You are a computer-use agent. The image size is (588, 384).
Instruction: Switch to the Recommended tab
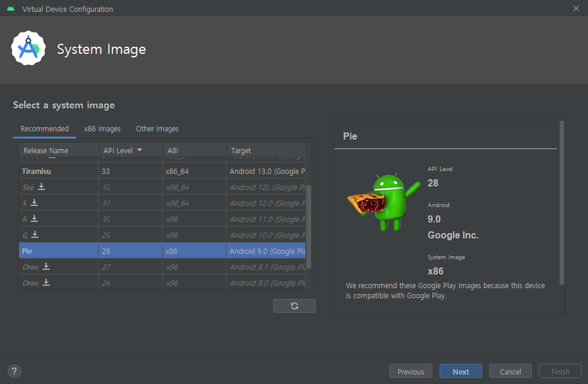click(44, 128)
